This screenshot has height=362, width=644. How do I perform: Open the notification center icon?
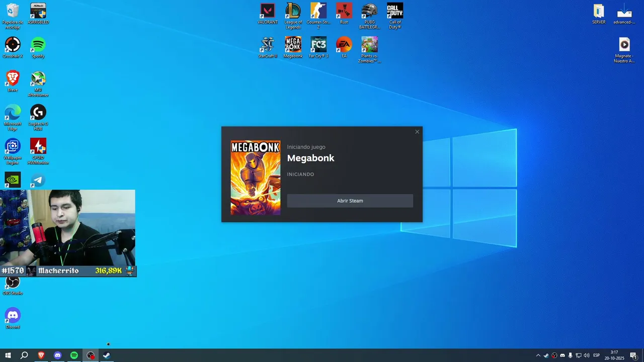(633, 355)
